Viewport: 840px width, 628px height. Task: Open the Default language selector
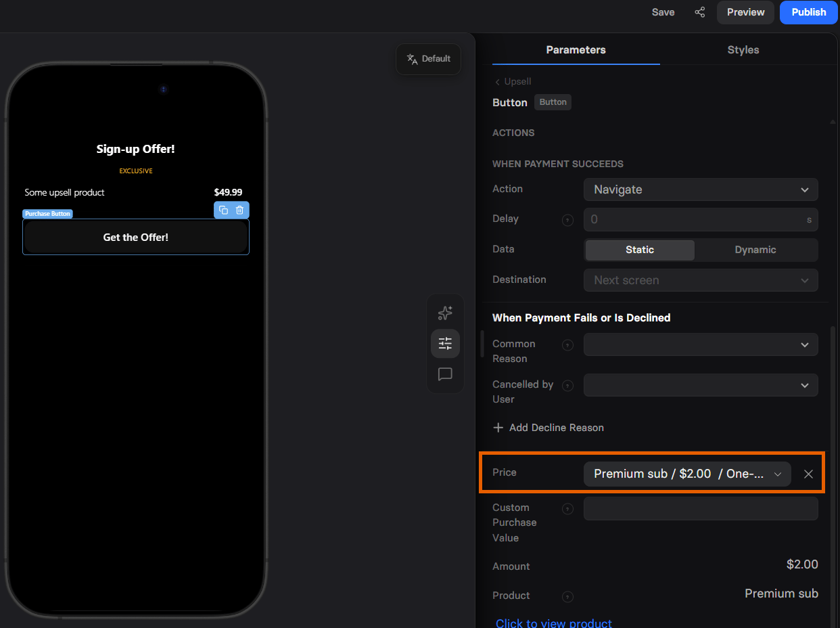[428, 59]
